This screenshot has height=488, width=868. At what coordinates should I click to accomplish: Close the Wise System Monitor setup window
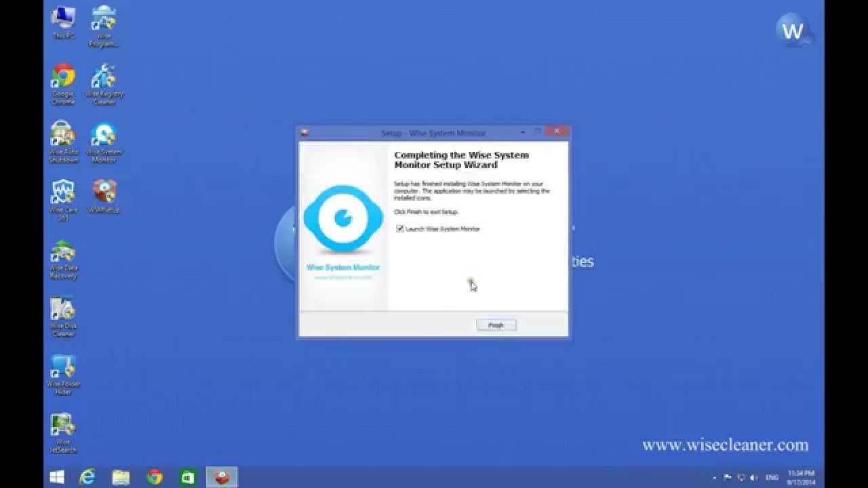pos(557,131)
